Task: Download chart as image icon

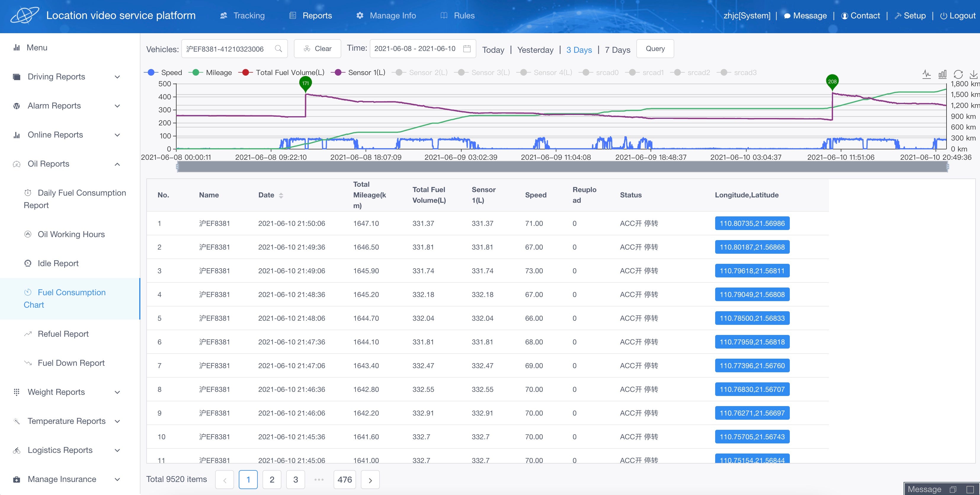Action: [973, 74]
